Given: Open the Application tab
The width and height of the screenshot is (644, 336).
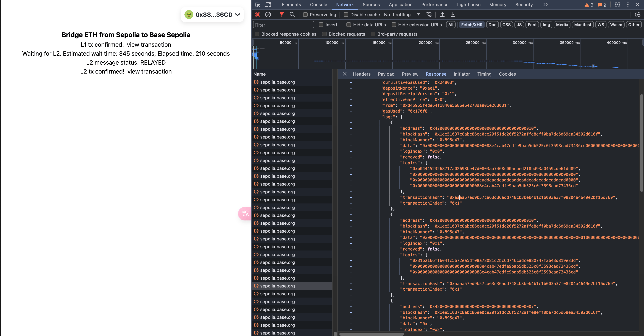Looking at the screenshot, I should 401,4.
